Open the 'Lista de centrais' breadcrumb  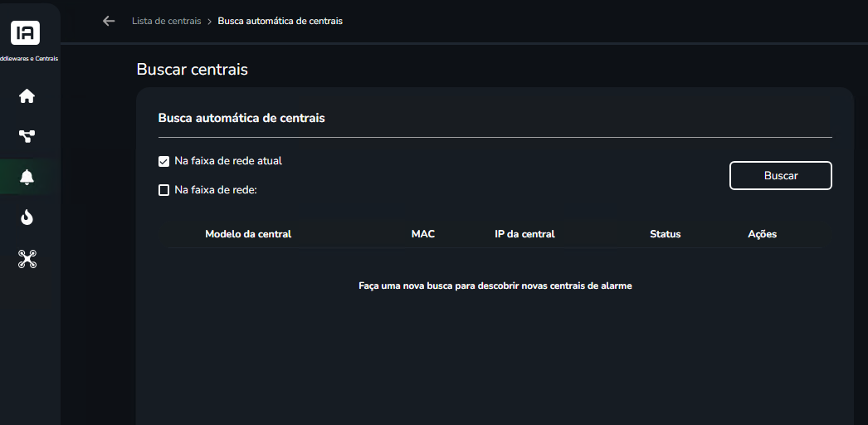coord(166,21)
